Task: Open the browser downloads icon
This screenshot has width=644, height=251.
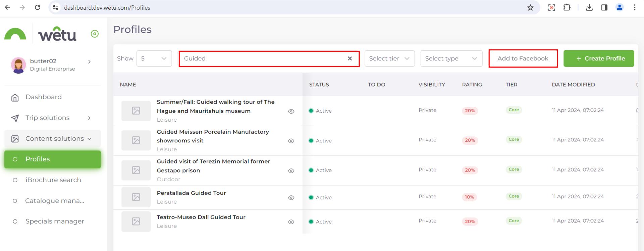Action: tap(589, 8)
